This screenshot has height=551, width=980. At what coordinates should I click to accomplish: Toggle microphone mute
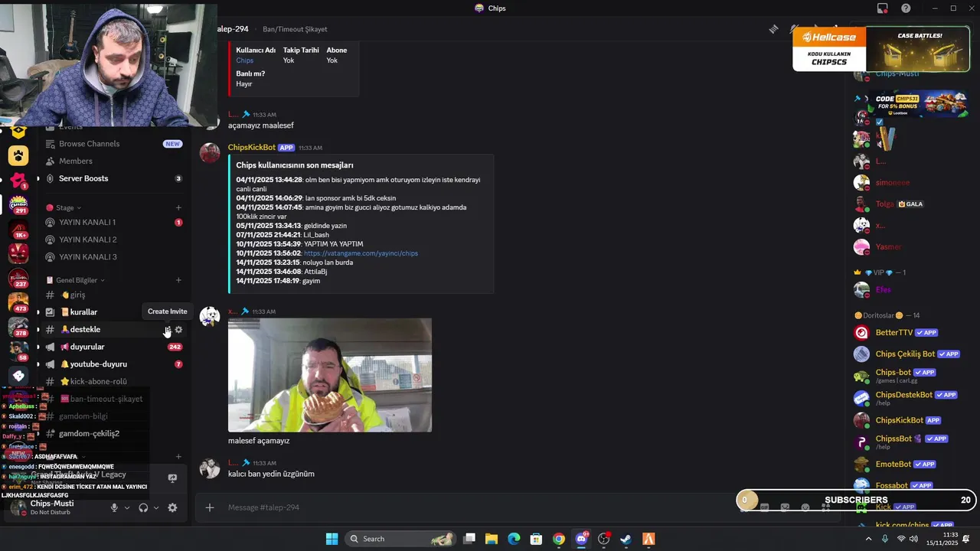click(x=114, y=507)
